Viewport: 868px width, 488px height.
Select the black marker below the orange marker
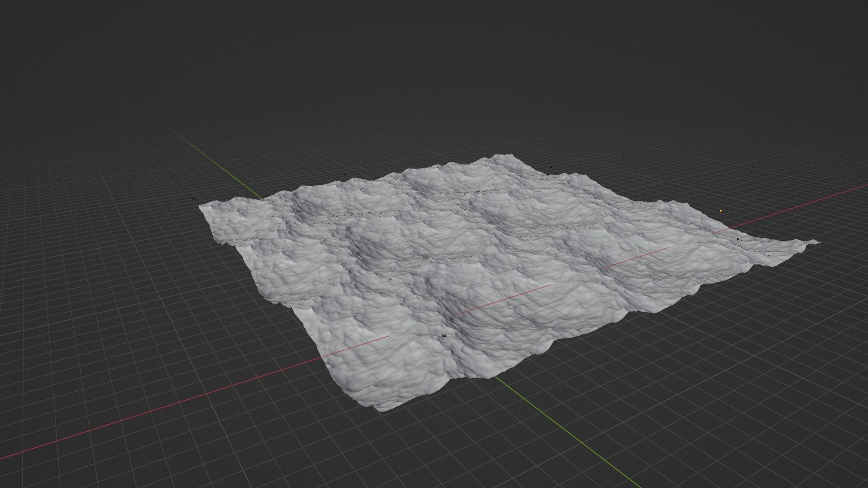(738, 239)
